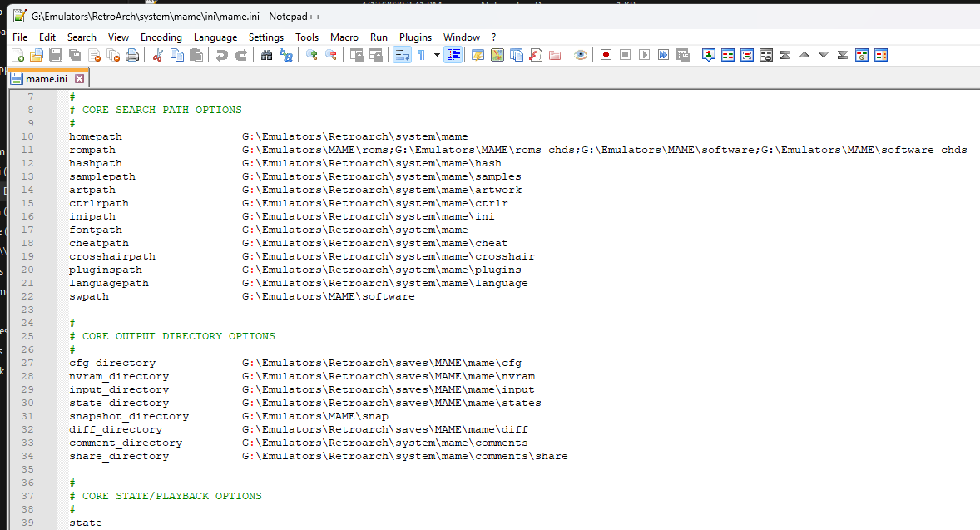The image size is (980, 530).
Task: Toggle synchronize vertical scrolling
Action: pyautogui.click(x=357, y=56)
